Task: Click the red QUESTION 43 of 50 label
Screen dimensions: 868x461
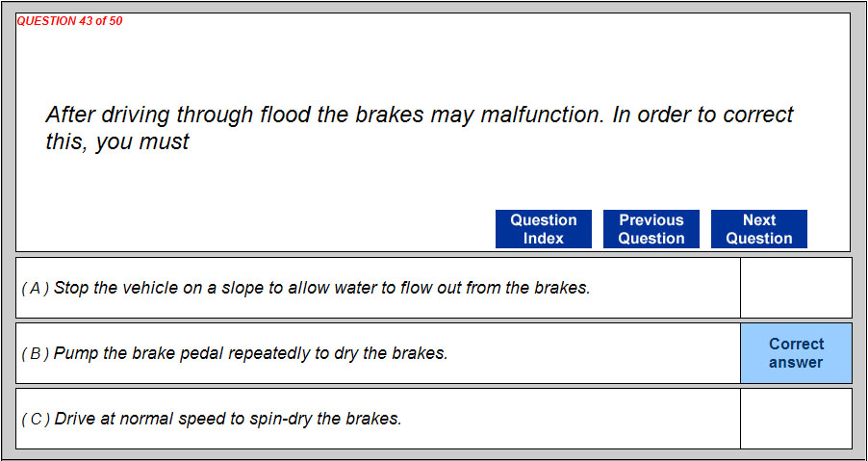Action: [69, 21]
